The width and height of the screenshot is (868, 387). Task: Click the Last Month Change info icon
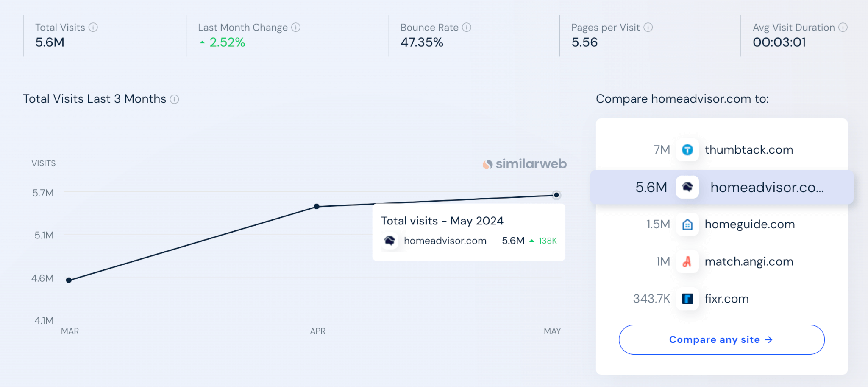click(x=296, y=28)
